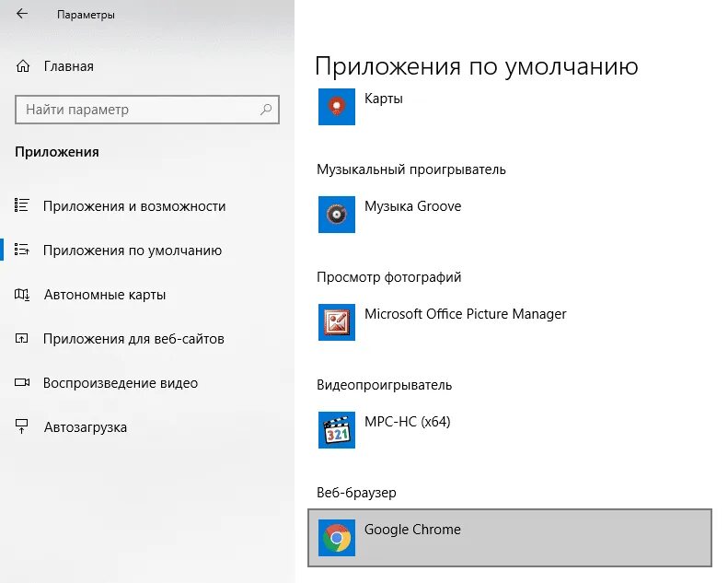Click the Приложения по умолчанию sidebar icon

tap(22, 250)
